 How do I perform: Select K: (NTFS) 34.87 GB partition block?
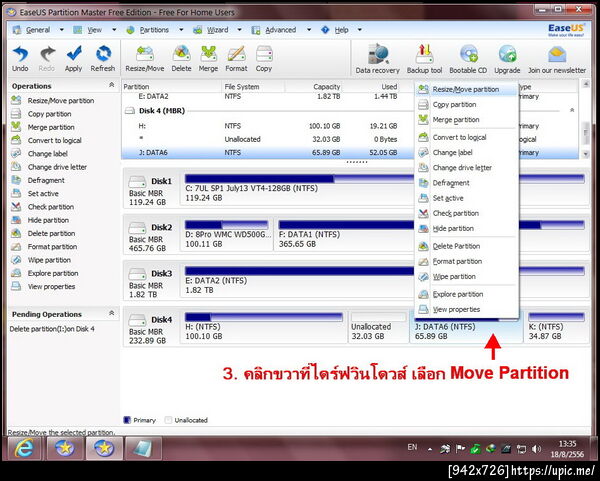click(x=556, y=327)
